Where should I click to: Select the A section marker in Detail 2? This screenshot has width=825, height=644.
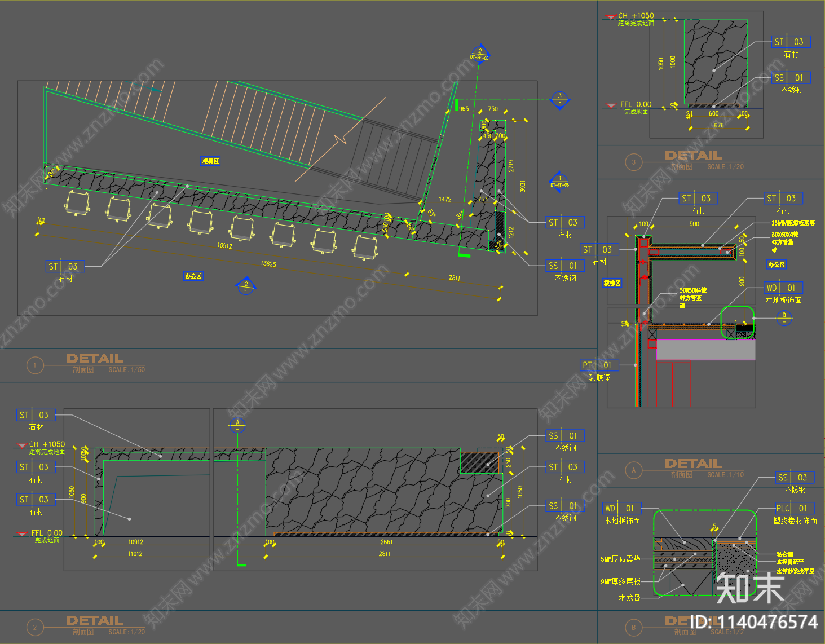[x=237, y=425]
